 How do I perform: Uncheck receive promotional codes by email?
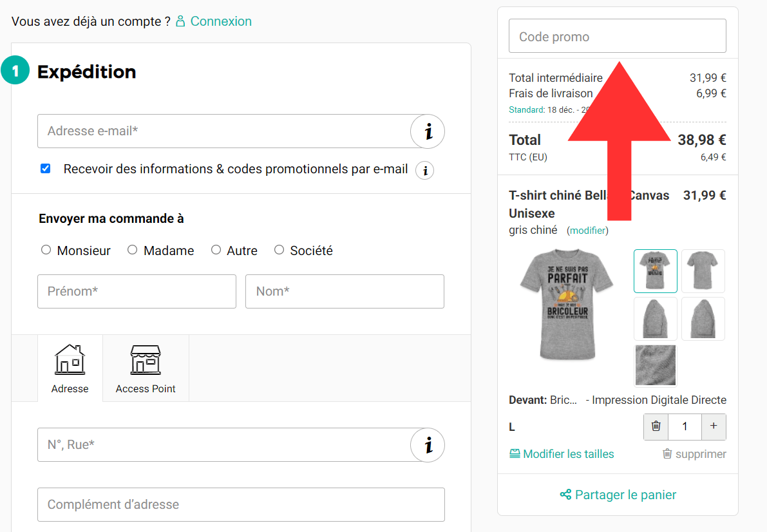click(x=45, y=168)
